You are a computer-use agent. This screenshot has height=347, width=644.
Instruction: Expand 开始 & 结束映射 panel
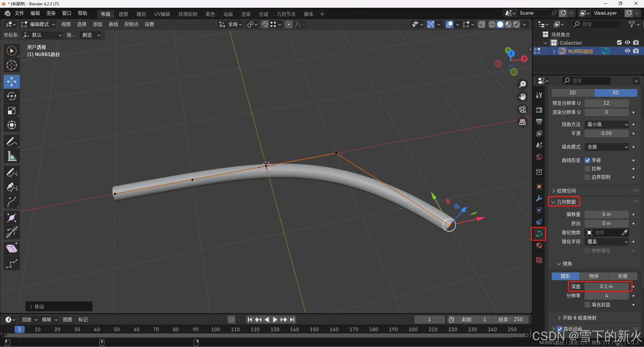(x=577, y=318)
